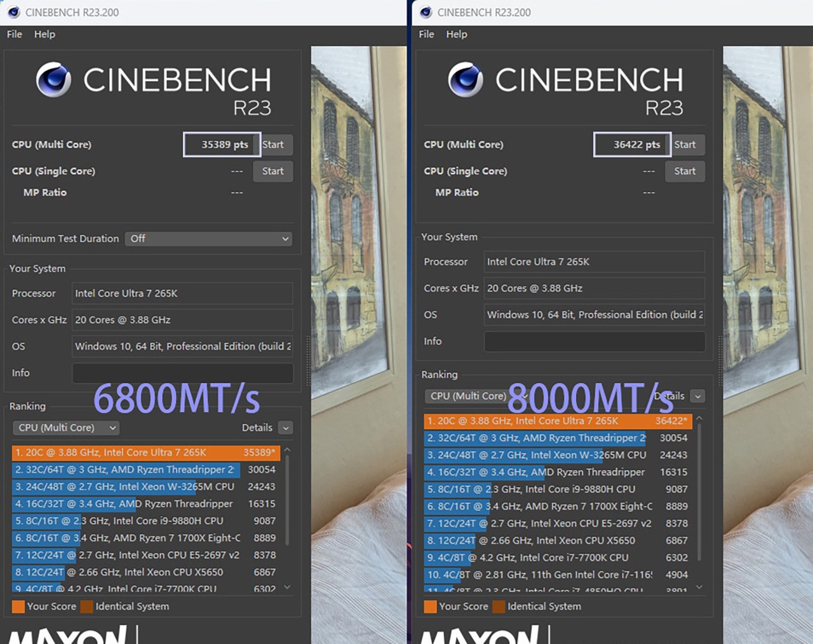Click Cinebench R23 logo sphere in left window
Viewport: 813px width, 644px height.
(x=53, y=80)
